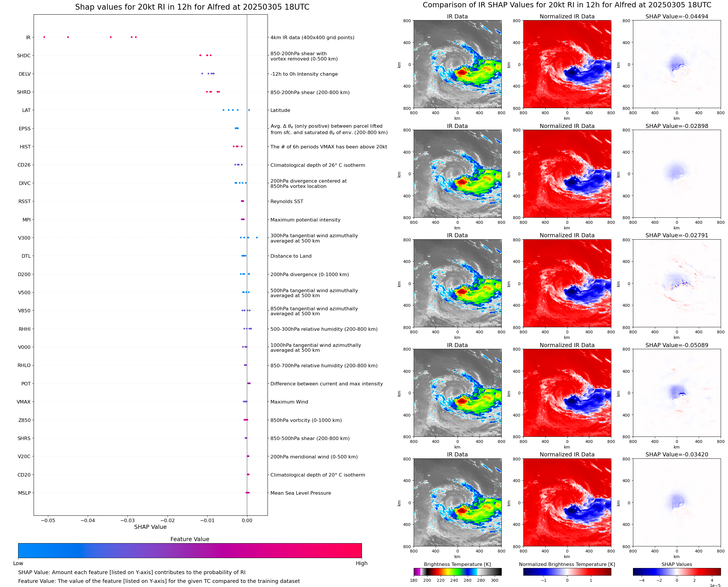Click the leftmost IR SHAP data point
The height and width of the screenshot is (587, 728).
tap(44, 37)
